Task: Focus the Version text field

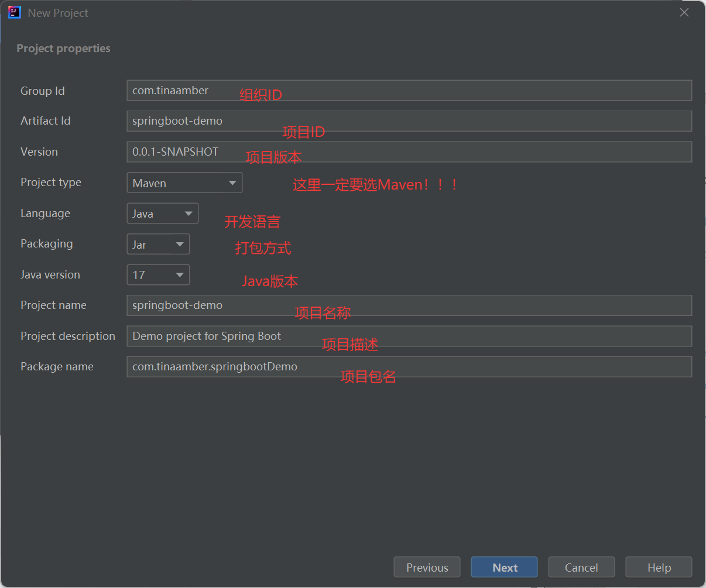Action: coord(409,152)
